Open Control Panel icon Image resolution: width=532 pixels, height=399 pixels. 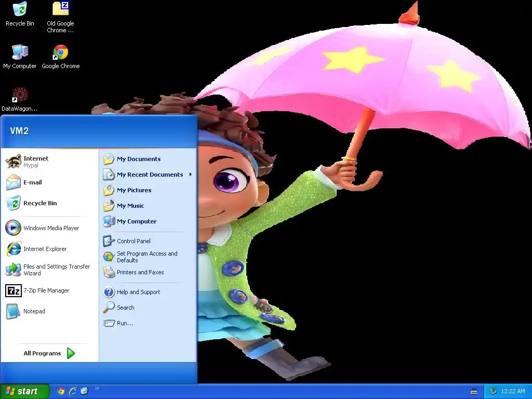coord(109,241)
